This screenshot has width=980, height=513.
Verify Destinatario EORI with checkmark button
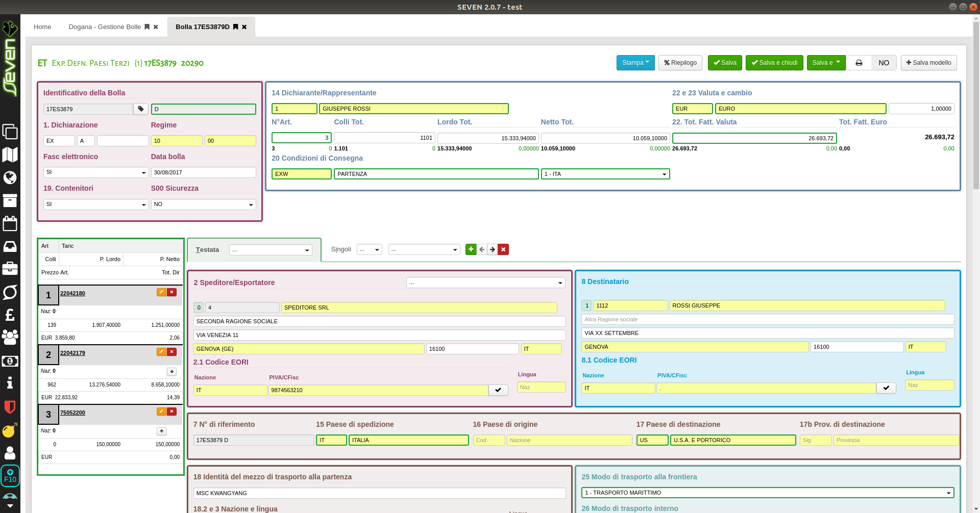[886, 388]
